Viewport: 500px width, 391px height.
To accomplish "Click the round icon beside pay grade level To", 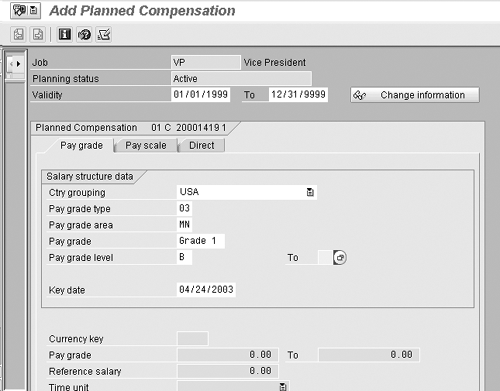I will [x=340, y=258].
